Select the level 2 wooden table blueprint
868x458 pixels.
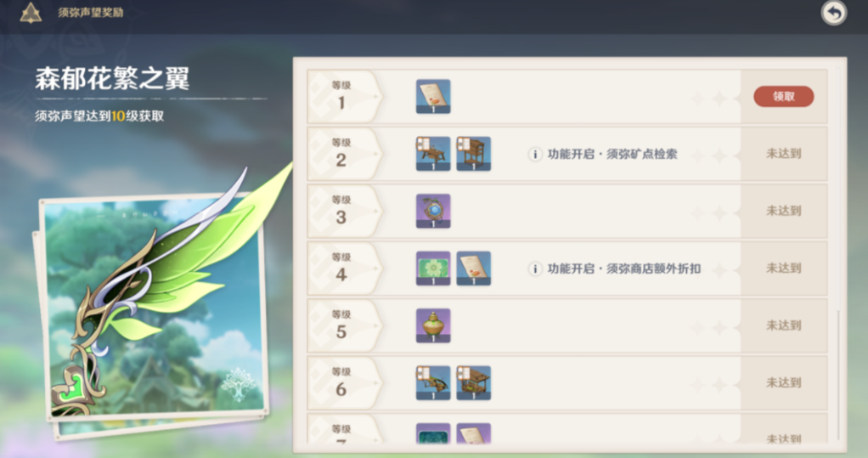(433, 154)
